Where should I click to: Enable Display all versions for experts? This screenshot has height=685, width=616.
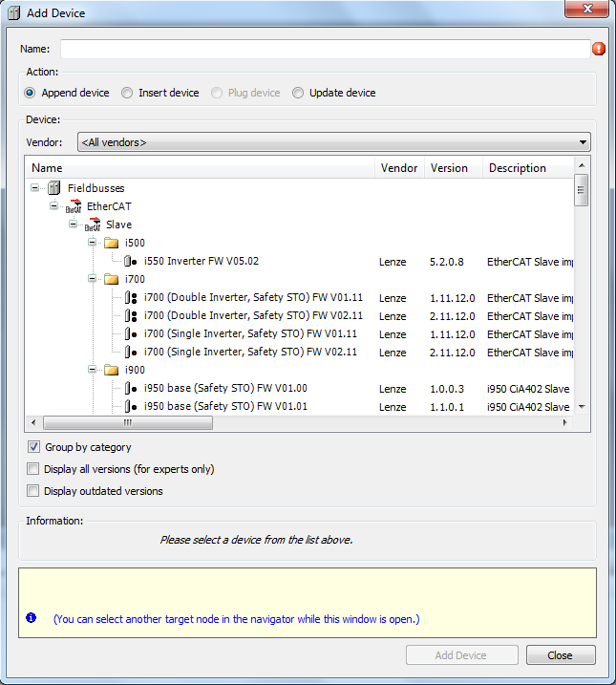pyautogui.click(x=33, y=469)
